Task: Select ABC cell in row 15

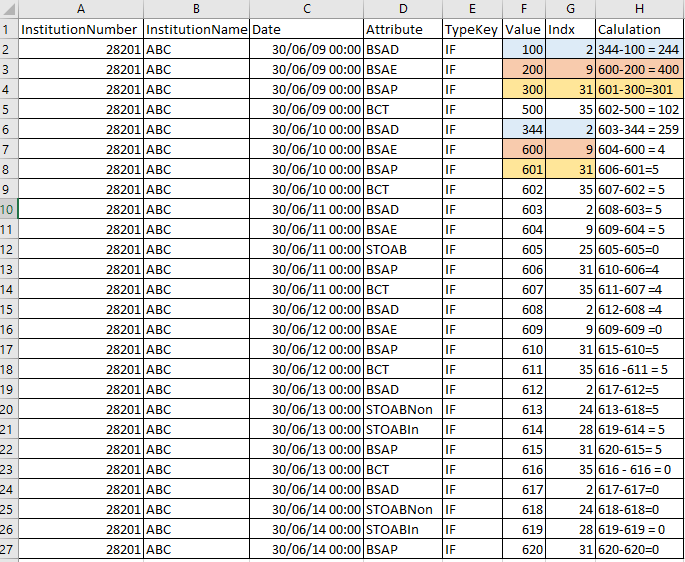Action: click(197, 309)
